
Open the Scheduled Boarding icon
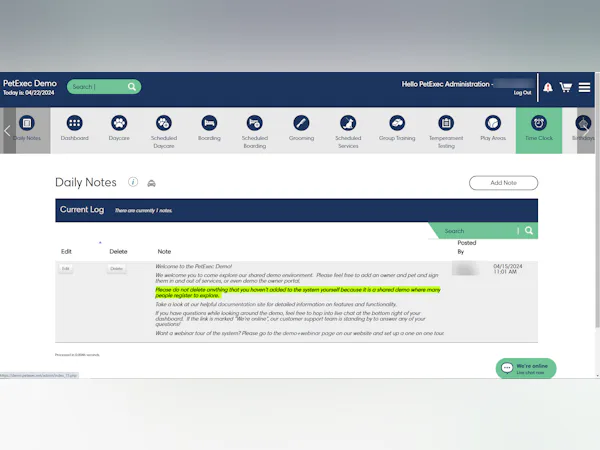(x=255, y=123)
